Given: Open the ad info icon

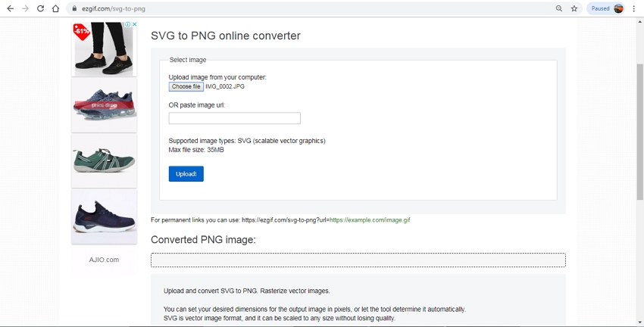Looking at the screenshot, I should [x=127, y=24].
